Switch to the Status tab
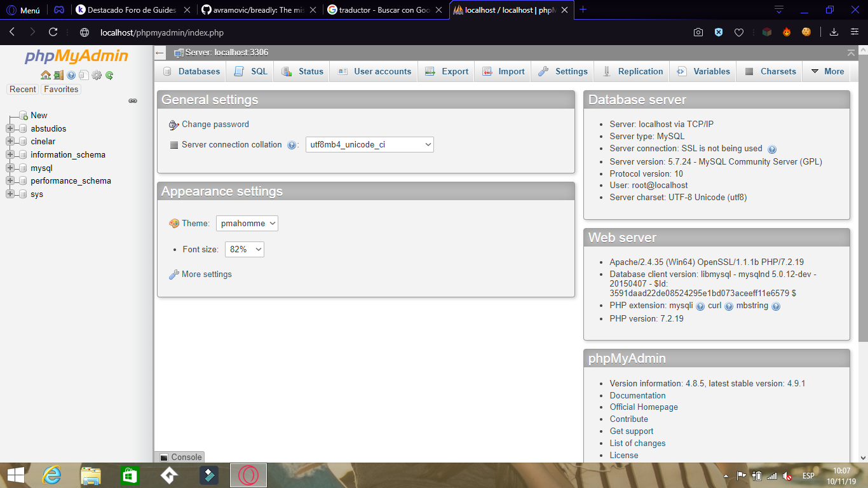 pyautogui.click(x=302, y=71)
